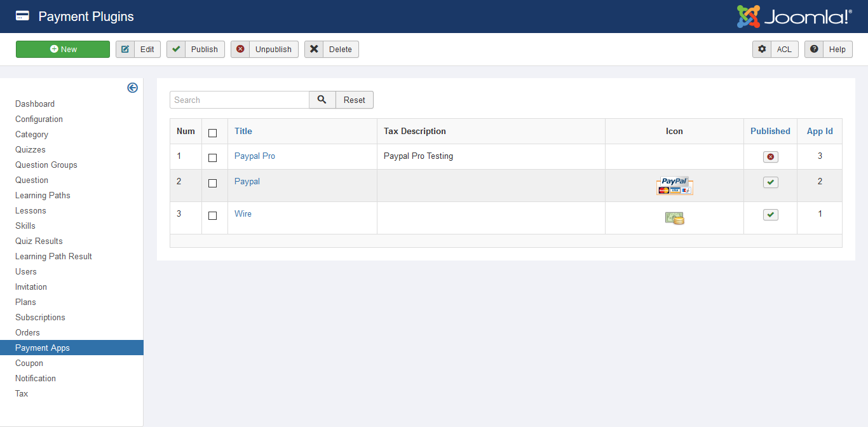Toggle published status of Wire plugin
Image resolution: width=868 pixels, height=427 pixels.
click(x=770, y=215)
